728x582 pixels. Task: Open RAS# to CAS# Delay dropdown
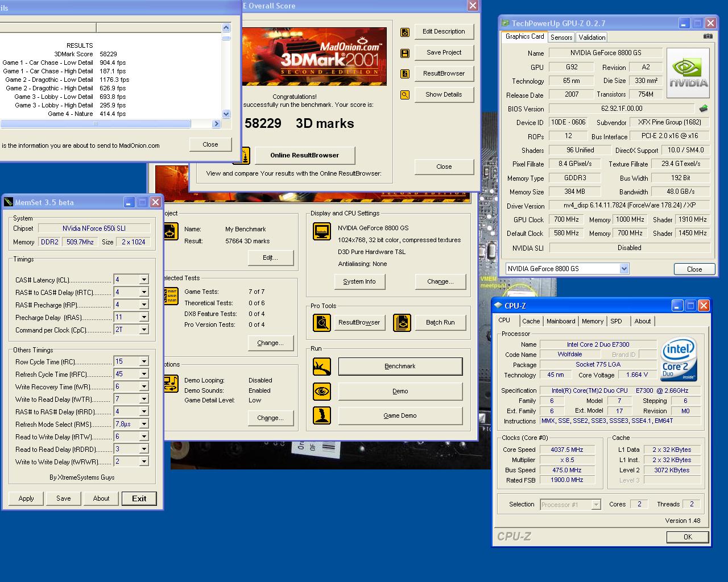click(144, 292)
